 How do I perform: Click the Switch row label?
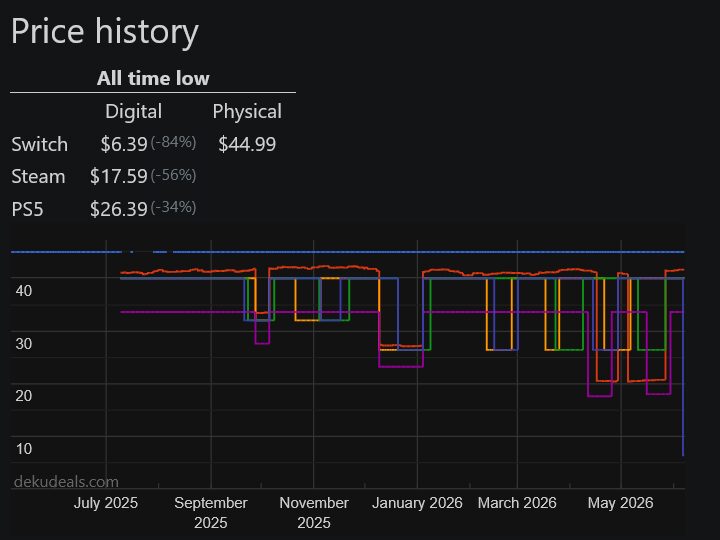tap(39, 144)
